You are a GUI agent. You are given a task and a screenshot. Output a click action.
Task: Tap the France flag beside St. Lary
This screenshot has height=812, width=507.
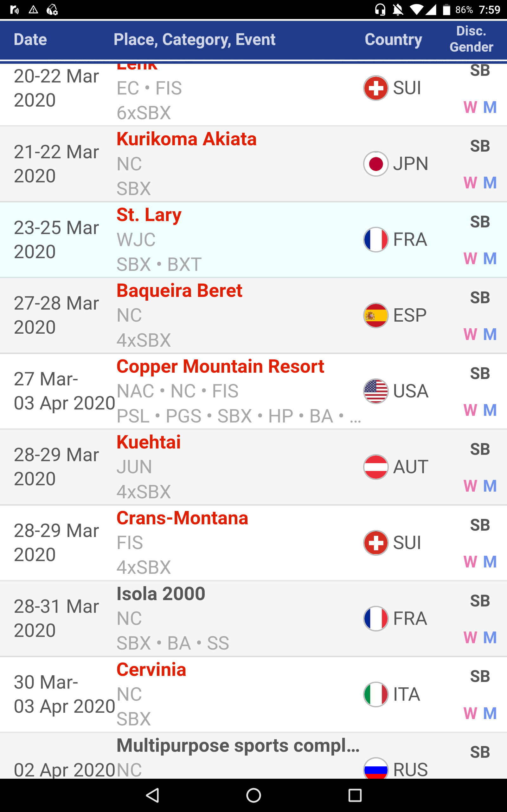click(x=375, y=239)
